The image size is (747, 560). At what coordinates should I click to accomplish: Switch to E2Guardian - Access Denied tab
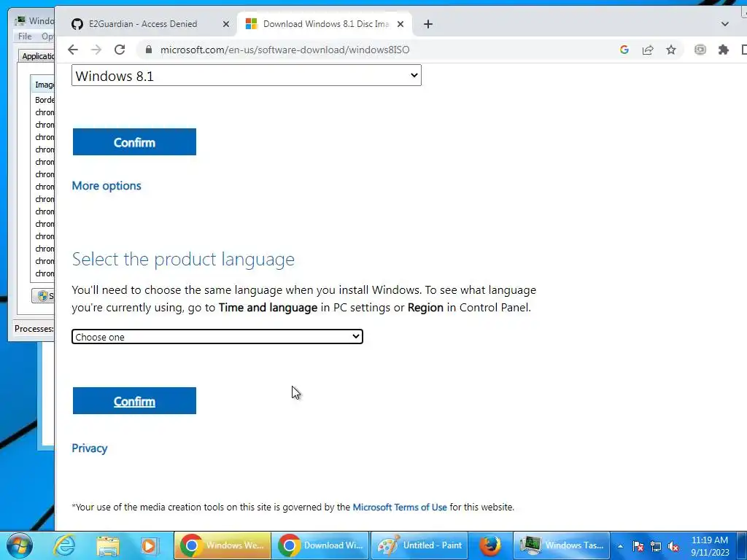pyautogui.click(x=143, y=24)
